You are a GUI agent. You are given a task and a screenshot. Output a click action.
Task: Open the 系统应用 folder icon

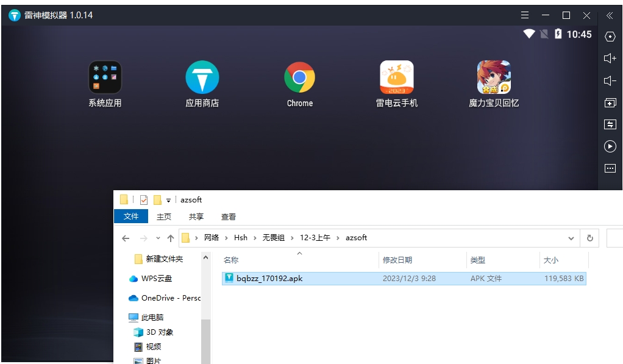(105, 77)
